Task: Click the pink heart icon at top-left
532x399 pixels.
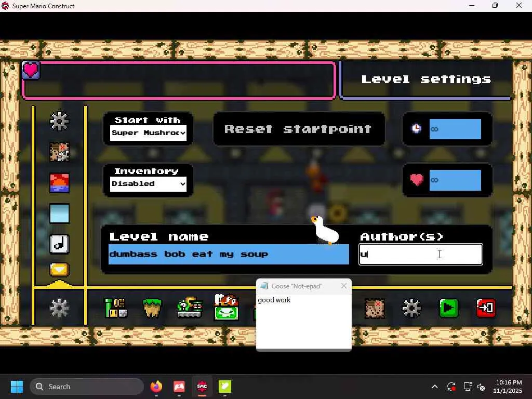Action: [31, 70]
